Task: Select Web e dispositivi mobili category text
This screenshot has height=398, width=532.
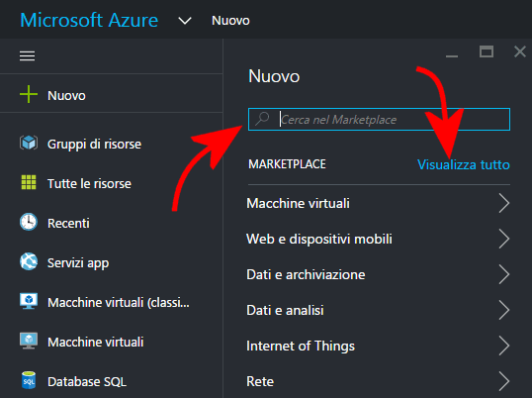Action: (319, 239)
